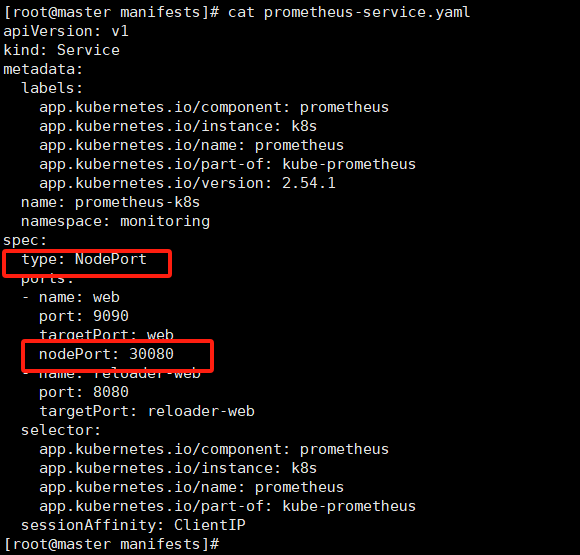Click the namespace: monitoring line
The image size is (580, 555).
(115, 221)
